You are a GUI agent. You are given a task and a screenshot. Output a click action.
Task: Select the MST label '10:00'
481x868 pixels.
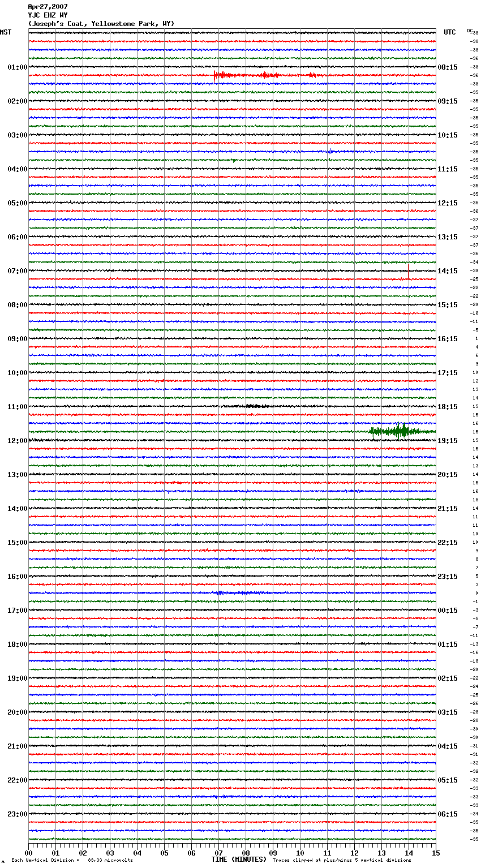(18, 373)
